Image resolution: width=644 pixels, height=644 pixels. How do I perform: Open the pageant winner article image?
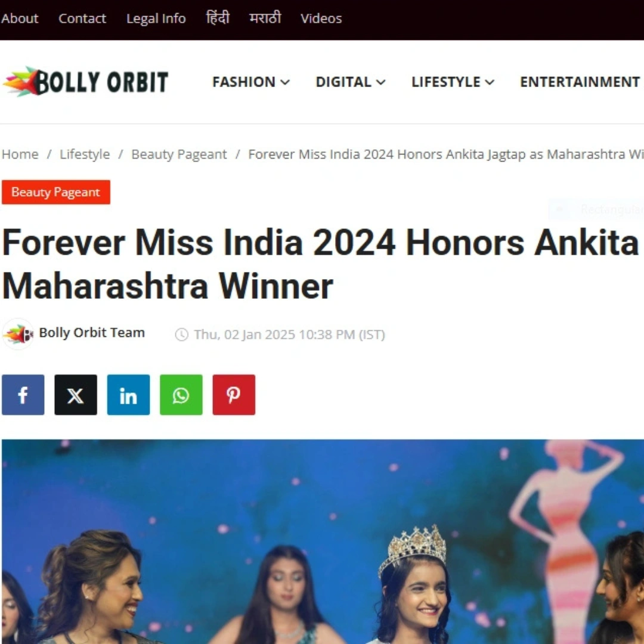(x=323, y=541)
